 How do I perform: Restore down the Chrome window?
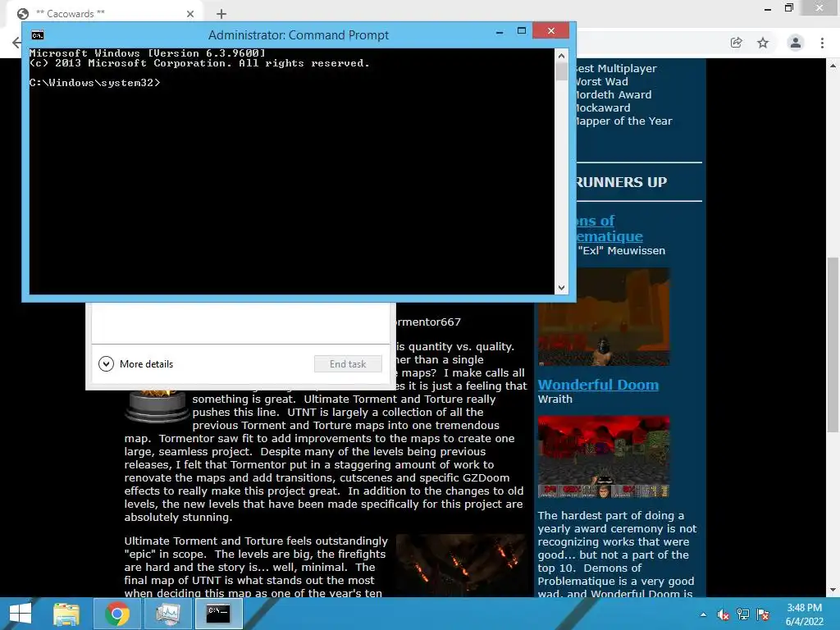[x=789, y=8]
